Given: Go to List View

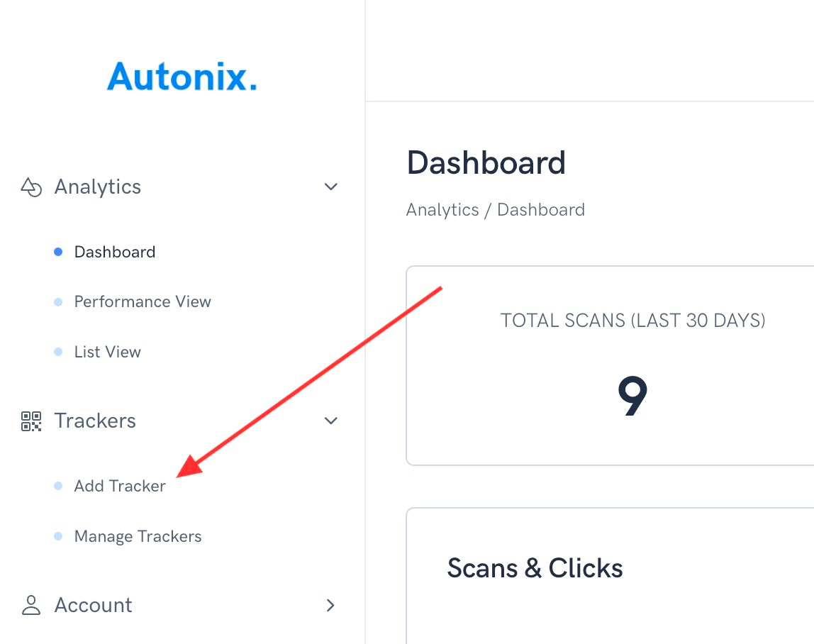Looking at the screenshot, I should pyautogui.click(x=108, y=352).
